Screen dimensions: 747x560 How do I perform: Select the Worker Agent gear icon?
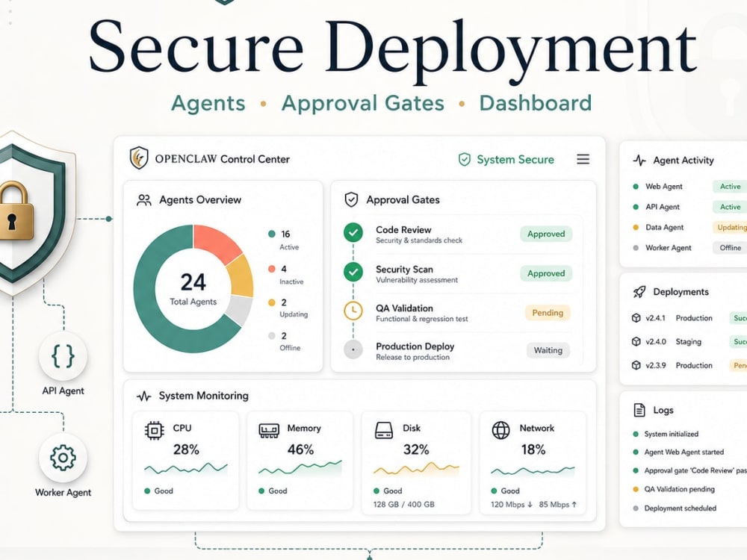[63, 458]
